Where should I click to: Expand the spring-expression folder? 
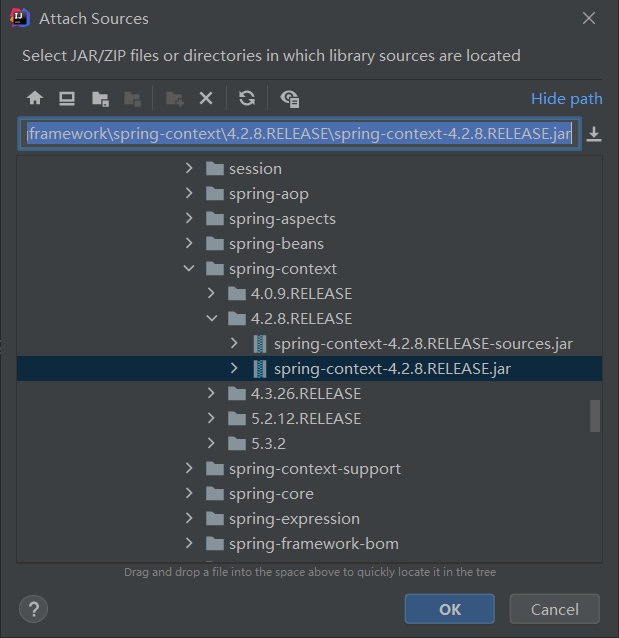pyautogui.click(x=189, y=518)
